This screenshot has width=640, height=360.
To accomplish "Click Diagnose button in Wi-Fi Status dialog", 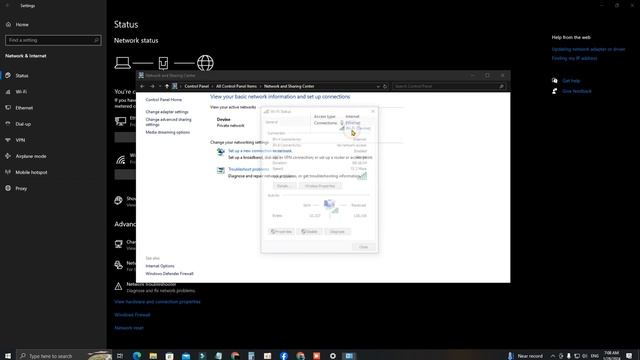I will [x=337, y=231].
